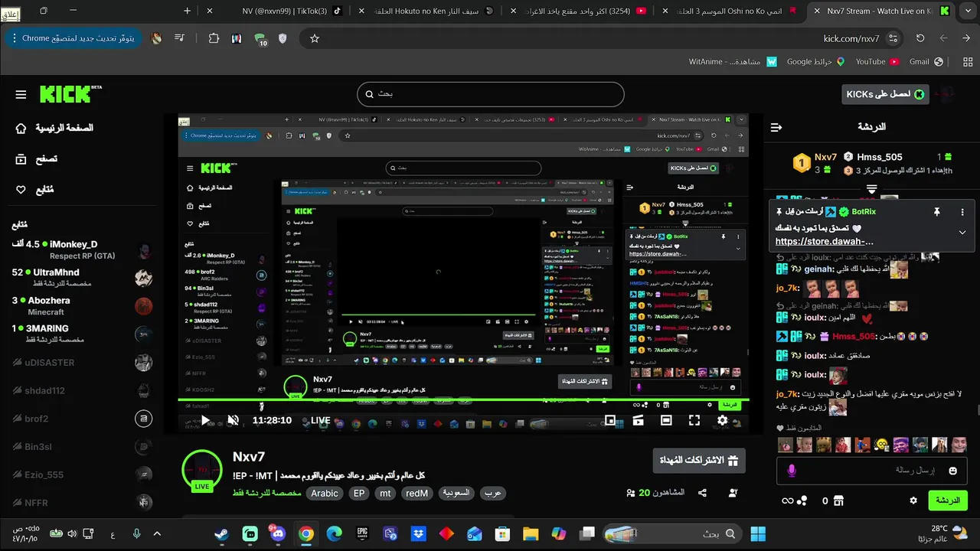Reload the kick.com page
980x551 pixels.
[920, 38]
